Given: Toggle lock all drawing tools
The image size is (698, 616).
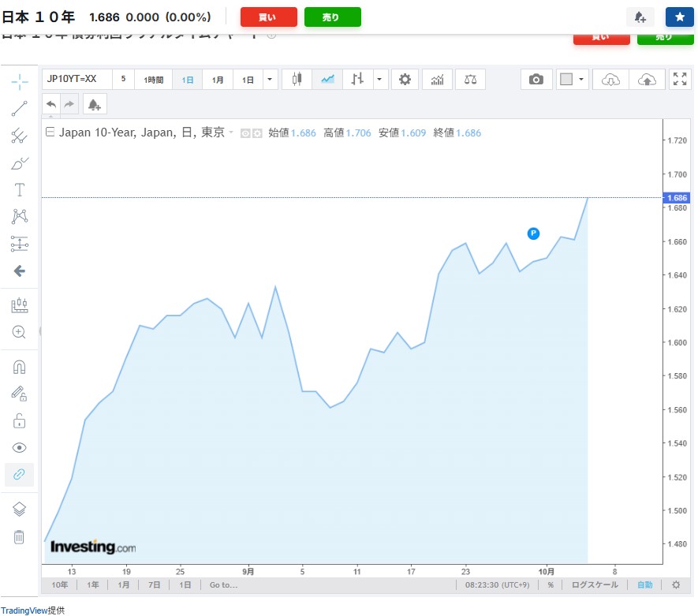Looking at the screenshot, I should 20,421.
